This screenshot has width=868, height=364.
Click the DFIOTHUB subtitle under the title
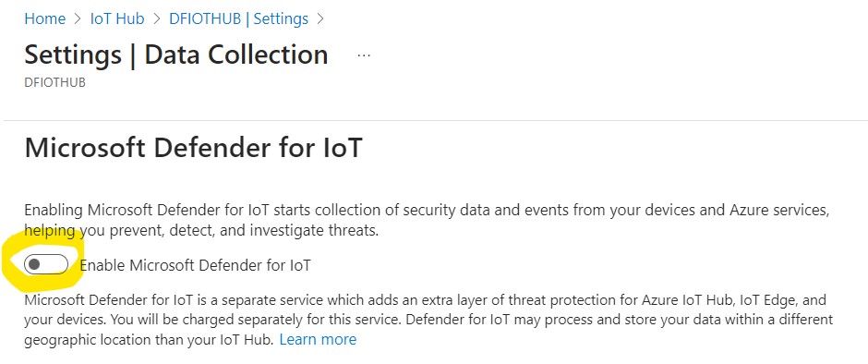pyautogui.click(x=54, y=83)
